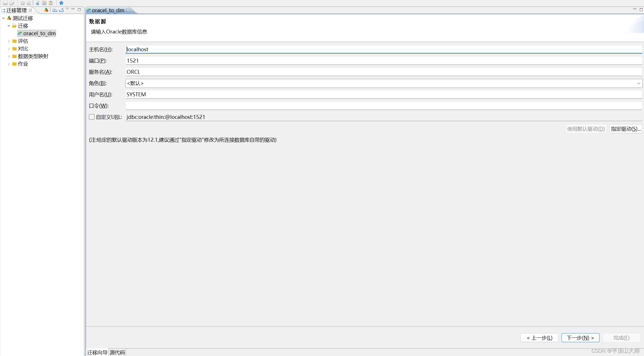Click the Cut scissors icon

37,3
